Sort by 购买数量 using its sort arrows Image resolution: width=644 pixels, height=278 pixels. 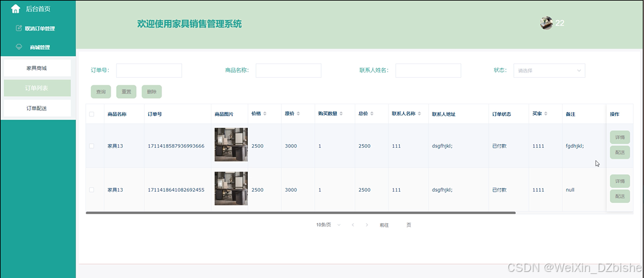point(341,114)
